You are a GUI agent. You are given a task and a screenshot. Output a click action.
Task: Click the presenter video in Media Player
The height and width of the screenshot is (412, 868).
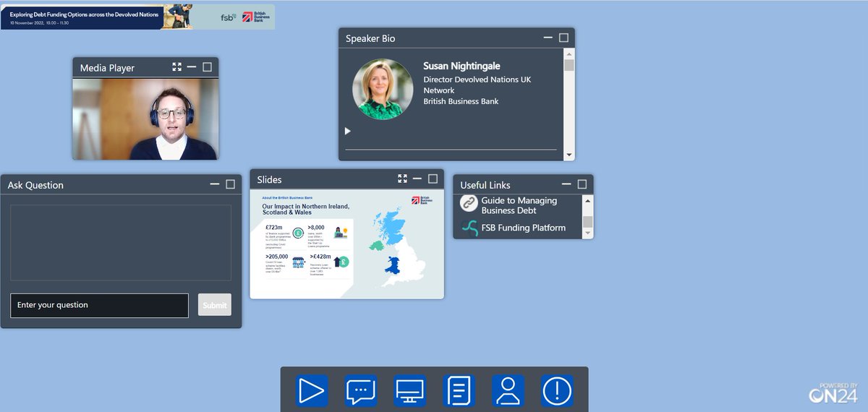(x=145, y=119)
